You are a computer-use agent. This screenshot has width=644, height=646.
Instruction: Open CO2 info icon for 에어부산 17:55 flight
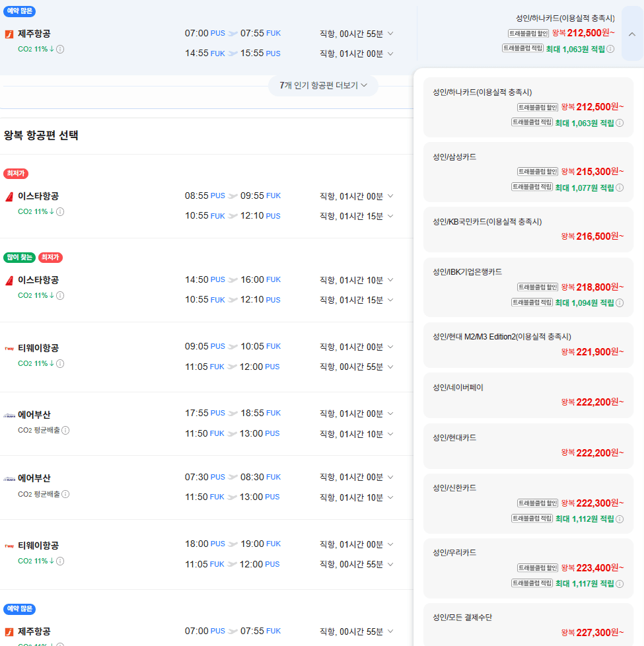pyautogui.click(x=65, y=430)
